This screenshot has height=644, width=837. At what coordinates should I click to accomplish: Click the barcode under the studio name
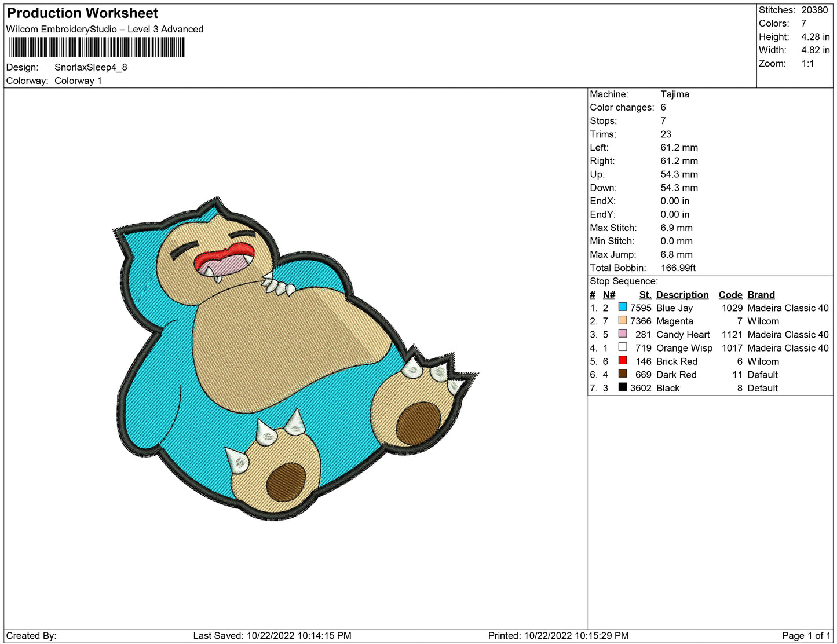click(x=97, y=47)
